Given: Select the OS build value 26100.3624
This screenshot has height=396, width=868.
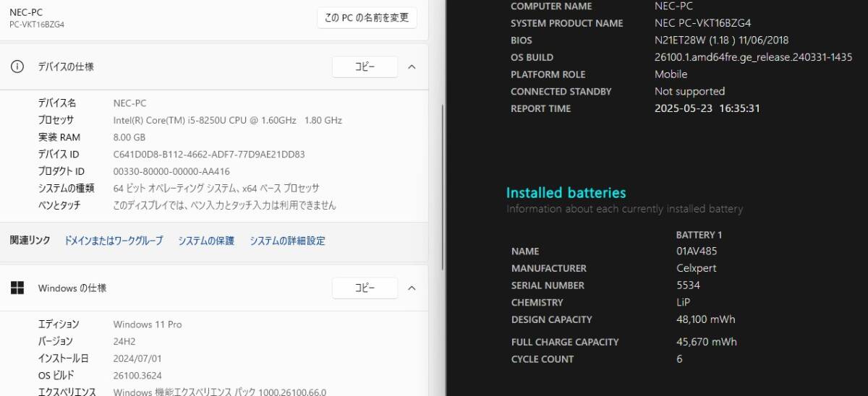Looking at the screenshot, I should [x=139, y=375].
